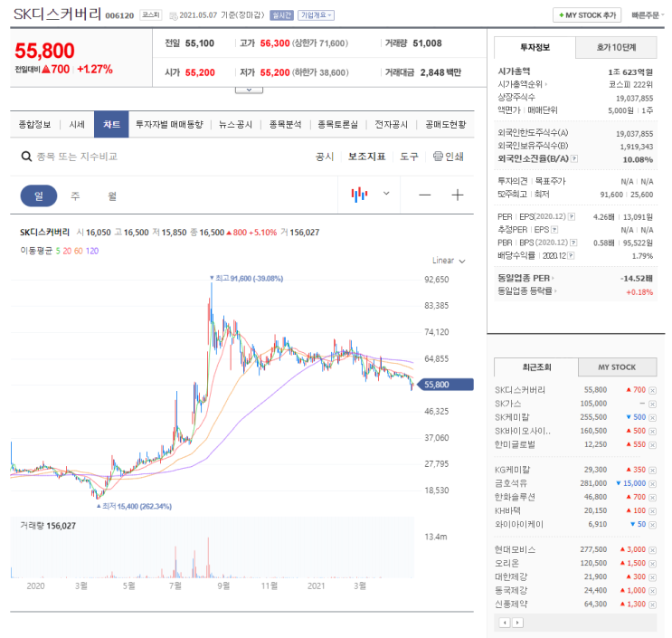672x638 pixels.
Task: Click the search magnifier icon
Action: 26,157
